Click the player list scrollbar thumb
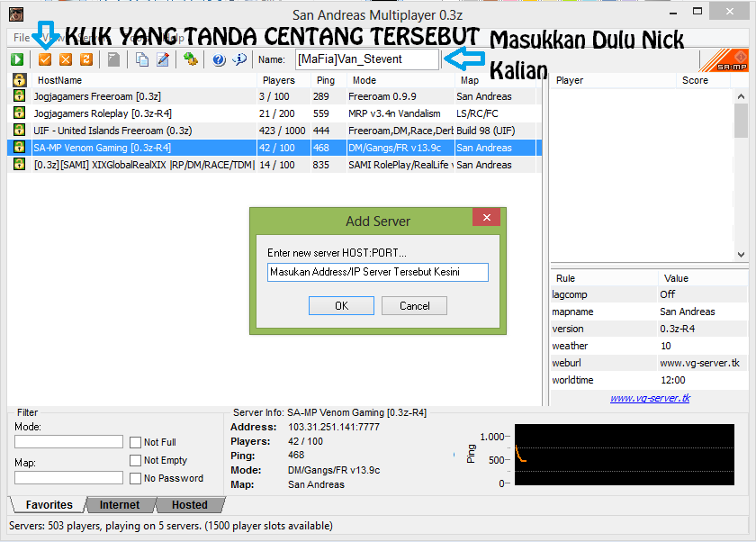This screenshot has height=542, width=756. click(741, 121)
